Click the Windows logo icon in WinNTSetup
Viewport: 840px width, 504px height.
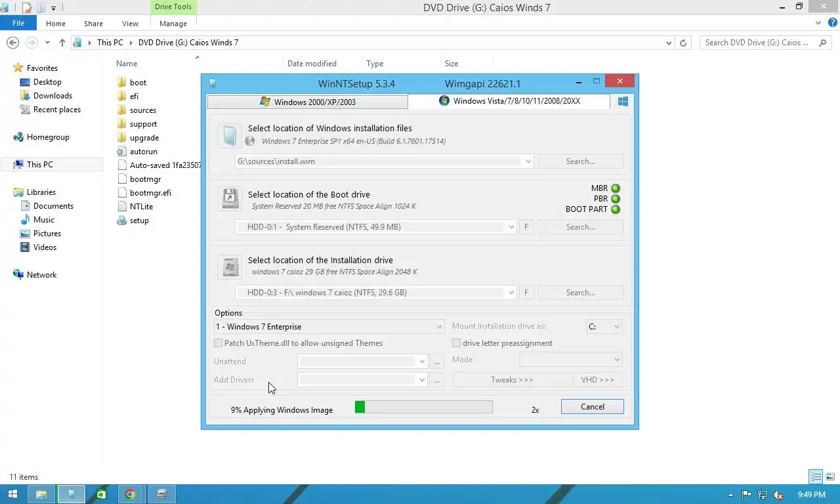623,101
